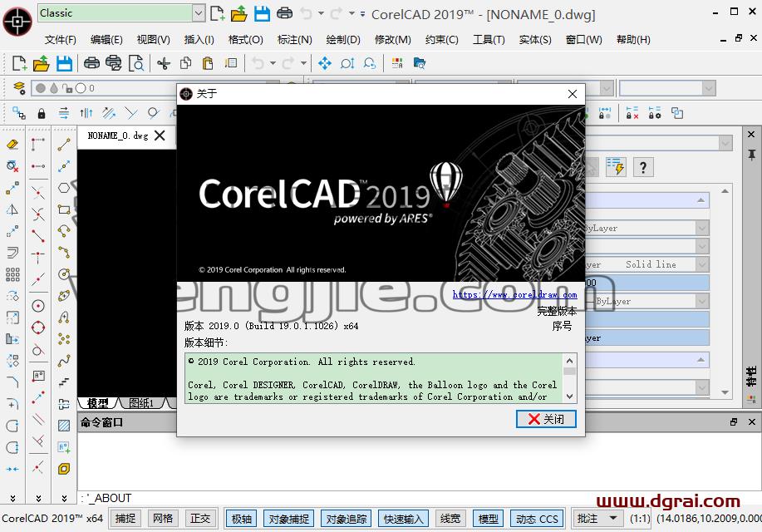Toggle 对象捕捉 entity snap

click(288, 519)
